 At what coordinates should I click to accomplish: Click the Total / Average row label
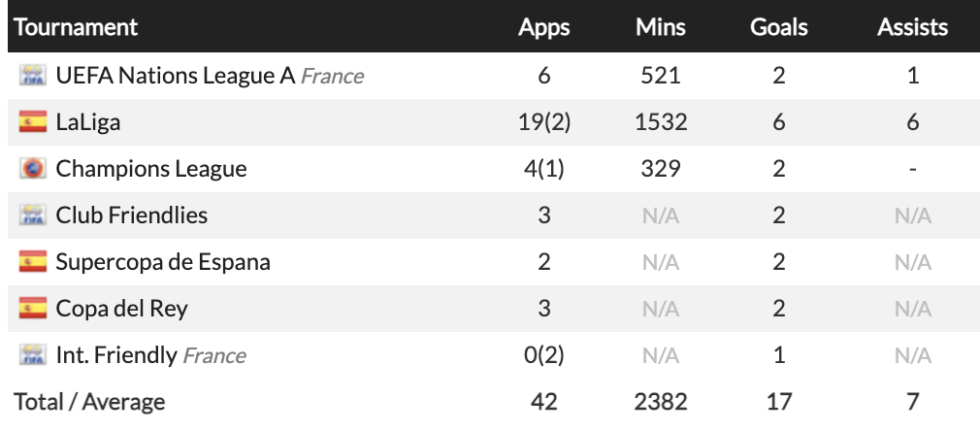click(x=89, y=401)
